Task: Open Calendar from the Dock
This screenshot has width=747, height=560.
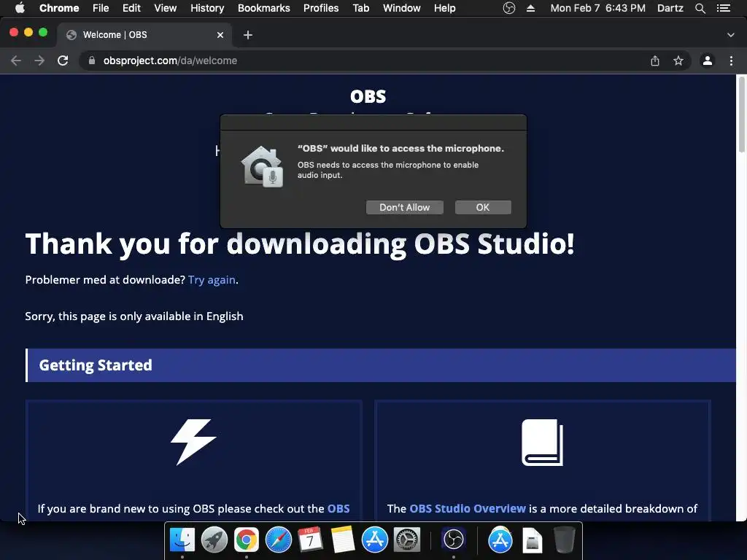Action: click(x=310, y=540)
